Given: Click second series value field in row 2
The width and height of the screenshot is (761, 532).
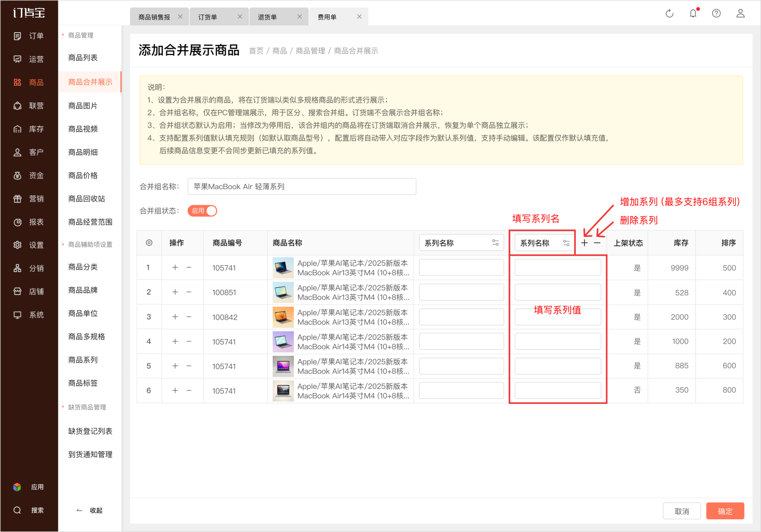Looking at the screenshot, I should tap(558, 292).
